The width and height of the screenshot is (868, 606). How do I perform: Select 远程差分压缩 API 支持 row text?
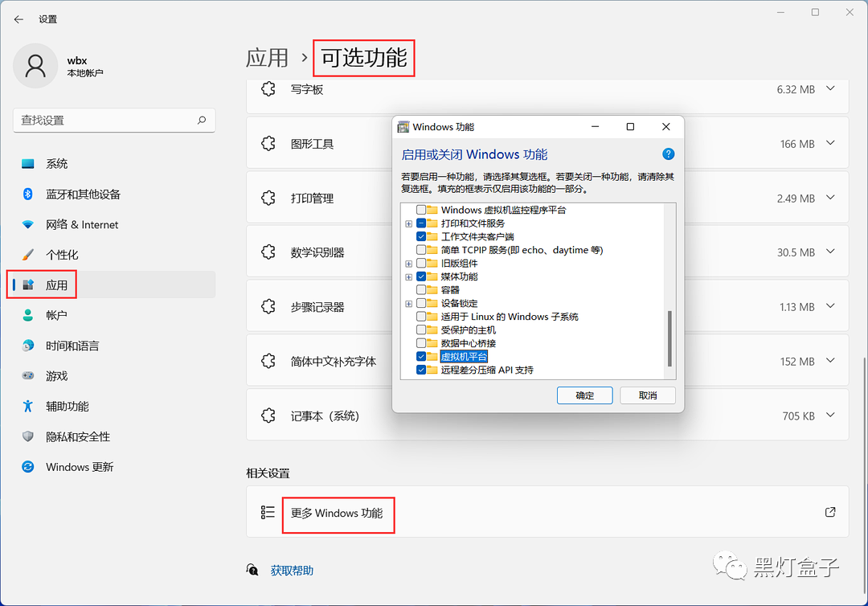coord(486,370)
